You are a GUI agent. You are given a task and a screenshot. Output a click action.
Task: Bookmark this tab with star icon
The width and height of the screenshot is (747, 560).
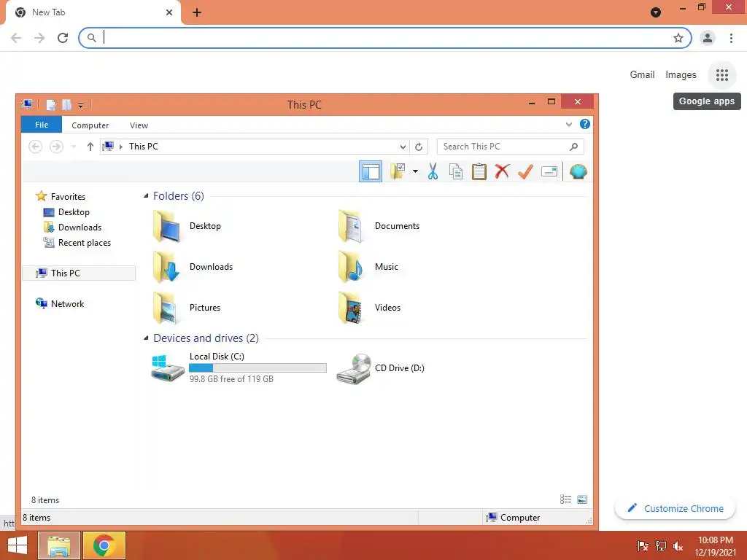(678, 38)
